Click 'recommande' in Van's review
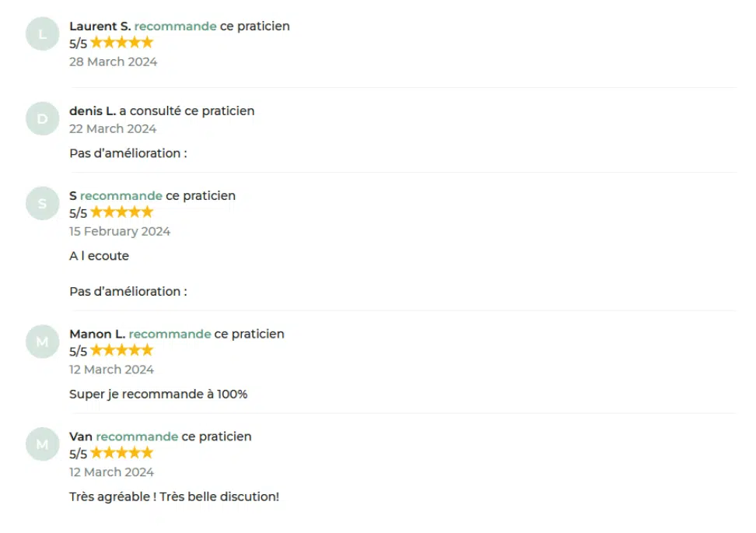 137,437
